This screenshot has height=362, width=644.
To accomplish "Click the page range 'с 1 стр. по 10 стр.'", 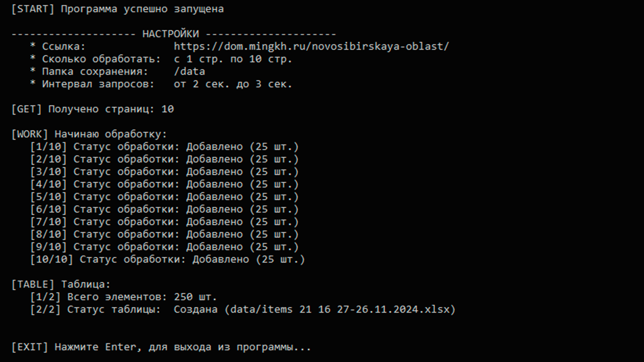I will (233, 59).
